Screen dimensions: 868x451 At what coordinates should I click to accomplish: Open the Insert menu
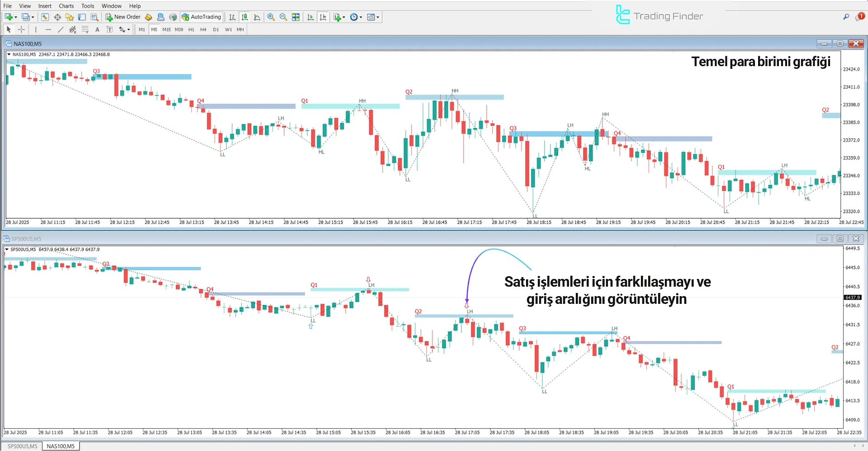click(x=45, y=6)
